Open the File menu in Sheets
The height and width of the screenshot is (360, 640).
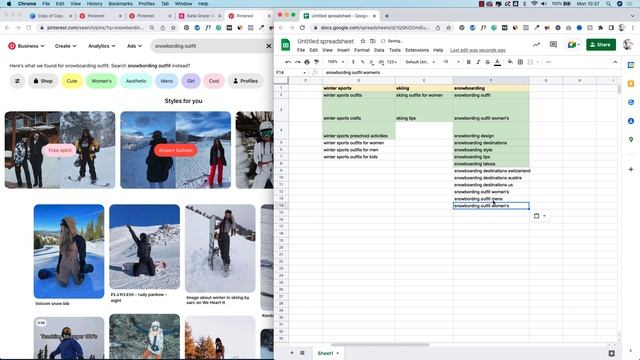(x=301, y=50)
